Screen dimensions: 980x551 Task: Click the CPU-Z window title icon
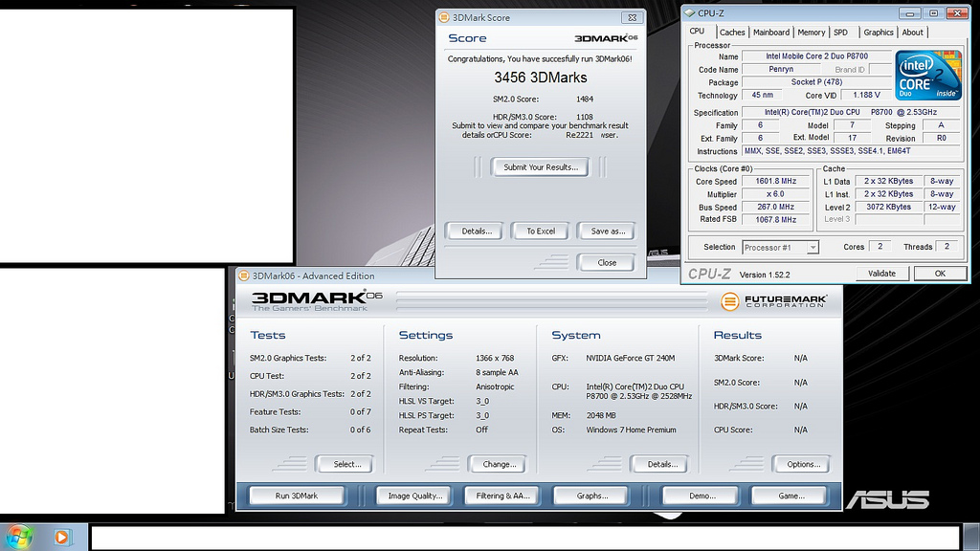pos(689,12)
